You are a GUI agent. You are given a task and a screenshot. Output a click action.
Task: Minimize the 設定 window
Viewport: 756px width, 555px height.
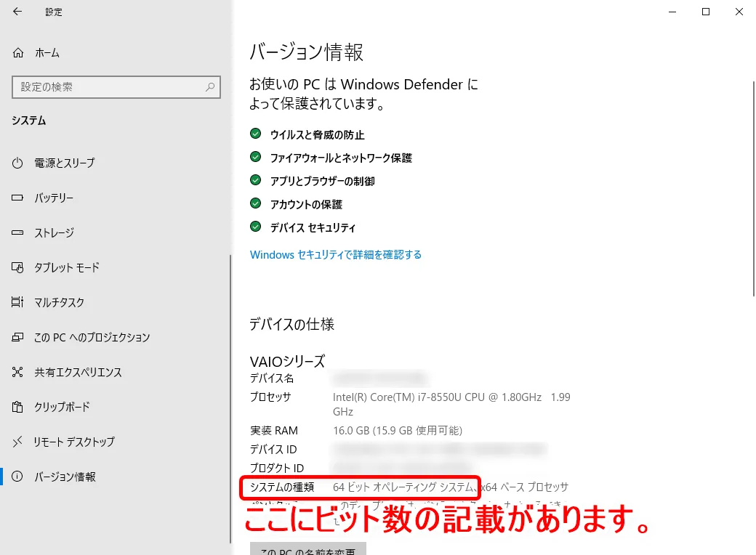tap(672, 12)
